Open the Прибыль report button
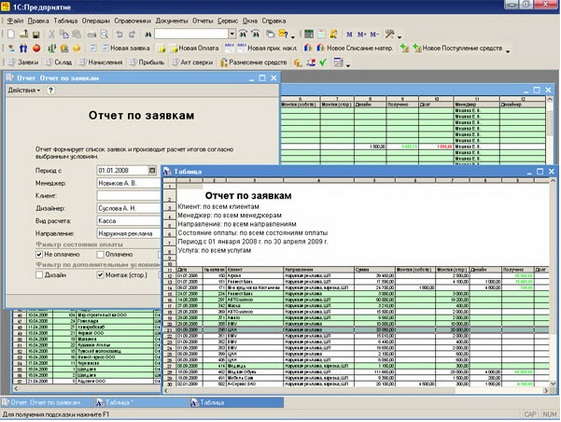 click(x=147, y=62)
